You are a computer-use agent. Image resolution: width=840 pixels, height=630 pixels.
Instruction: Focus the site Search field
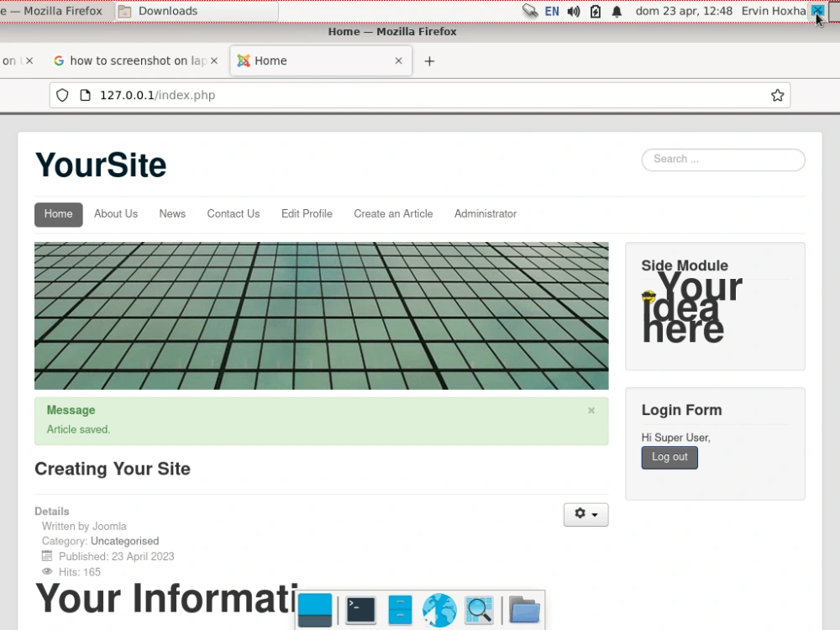pos(722,160)
